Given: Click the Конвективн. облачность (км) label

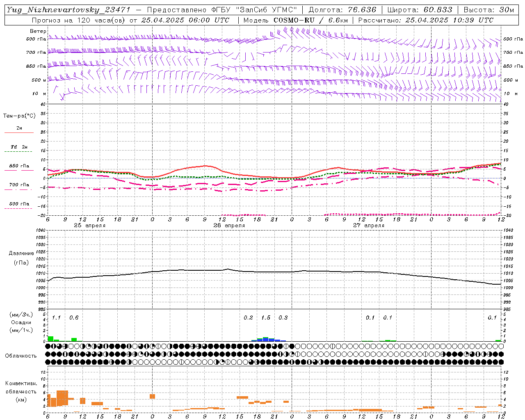Looking at the screenshot, I should tap(21, 391).
